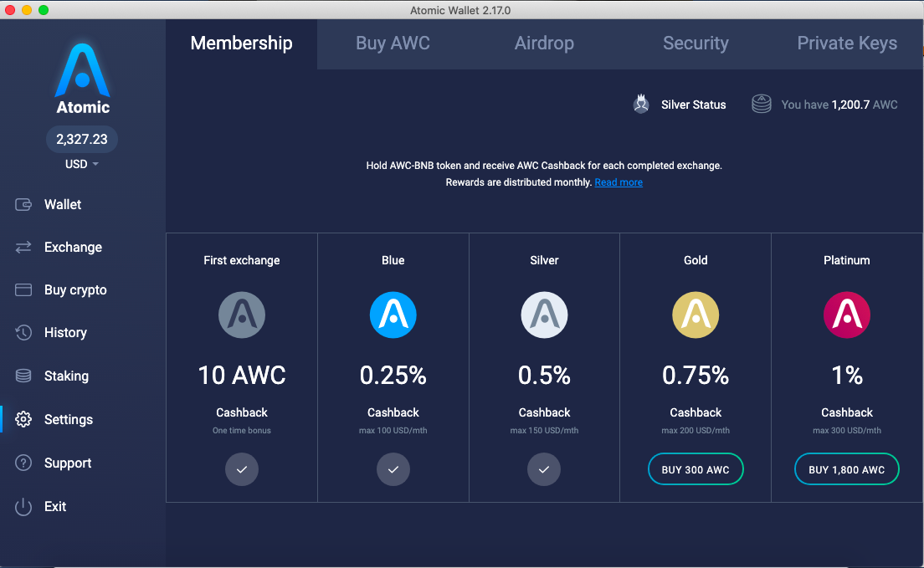Viewport: 924px width, 568px height.
Task: Click the Gold card title
Action: tap(696, 260)
